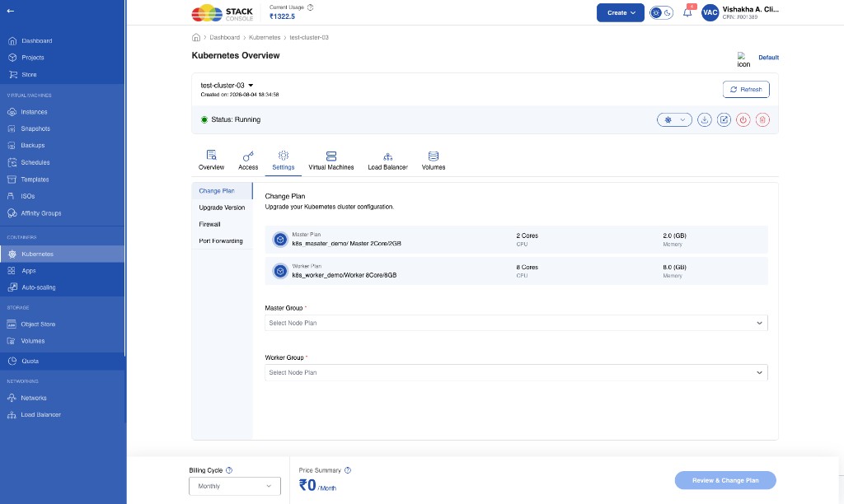
Task: Click the Templates sidebar icon
Action: 12,179
